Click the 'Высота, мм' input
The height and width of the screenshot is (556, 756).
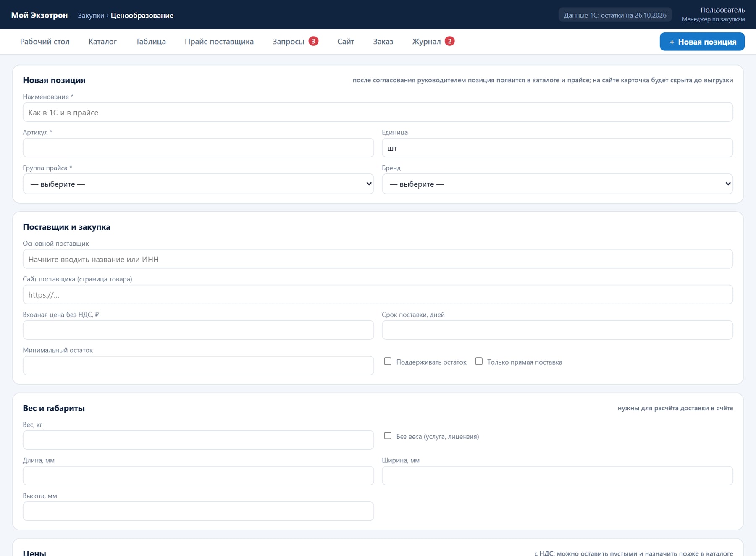point(198,511)
